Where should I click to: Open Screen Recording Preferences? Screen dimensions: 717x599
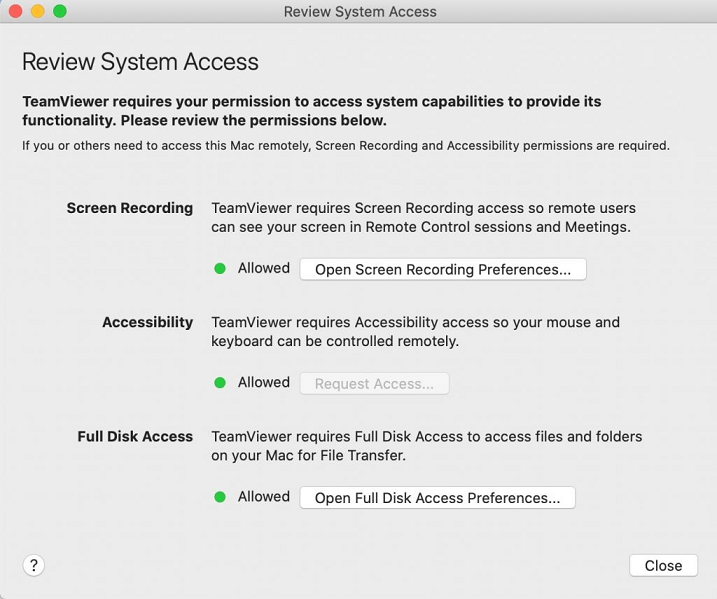point(442,269)
